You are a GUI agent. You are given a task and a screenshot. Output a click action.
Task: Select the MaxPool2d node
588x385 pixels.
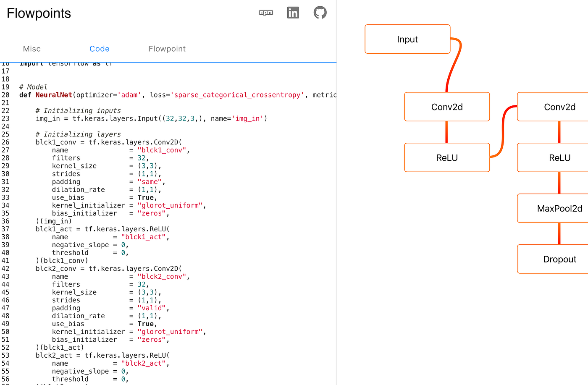553,208
